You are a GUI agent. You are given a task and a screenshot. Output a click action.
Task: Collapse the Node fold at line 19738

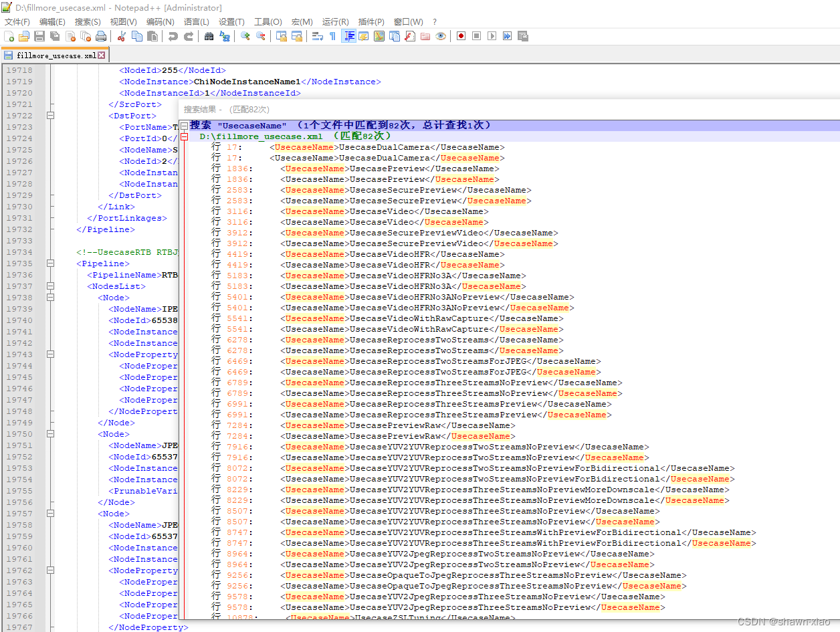50,298
